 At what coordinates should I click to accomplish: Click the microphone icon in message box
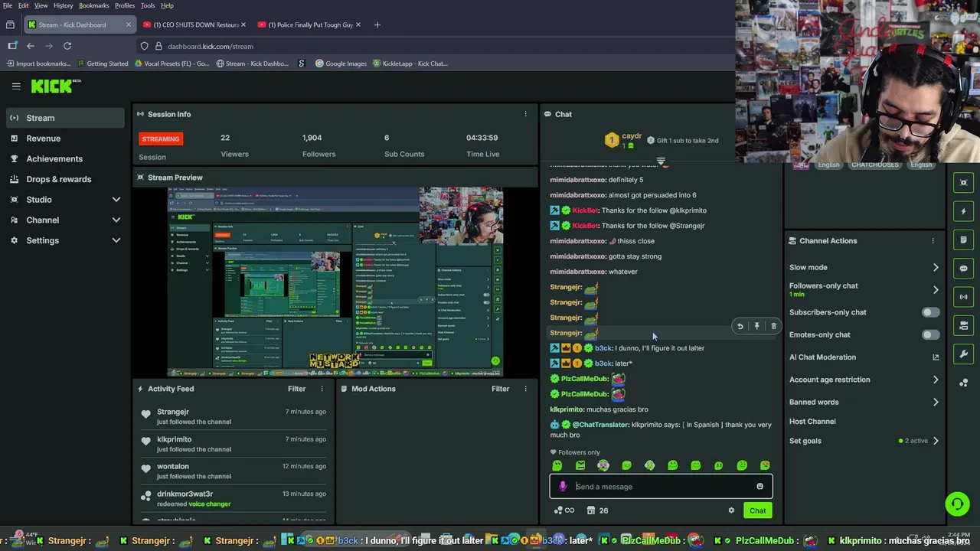563,487
